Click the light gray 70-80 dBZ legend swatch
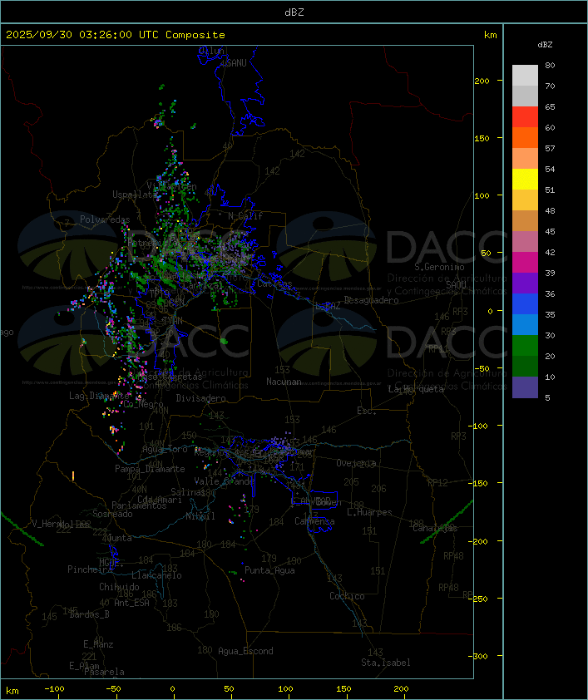This screenshot has height=700, width=588. click(x=525, y=75)
